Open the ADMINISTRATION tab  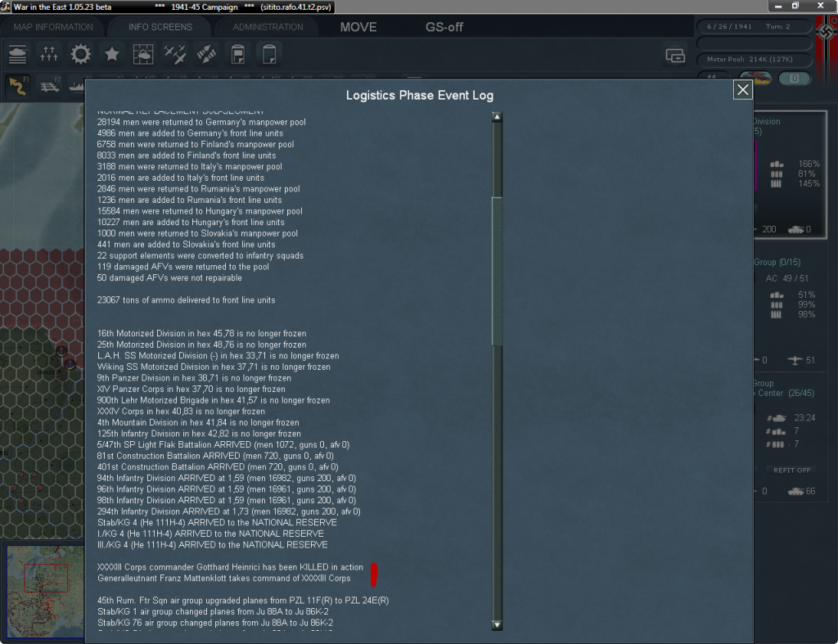tap(268, 27)
